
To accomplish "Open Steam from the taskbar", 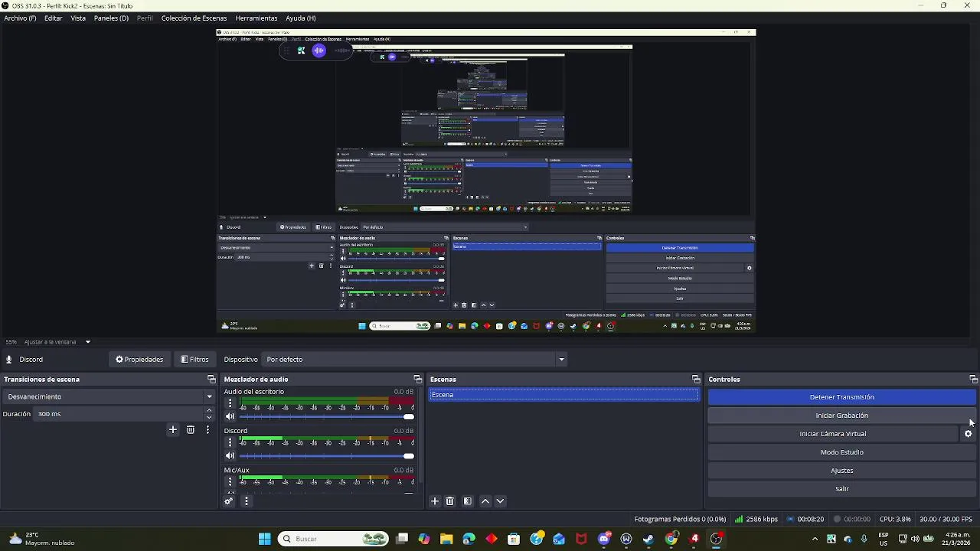I will 648,539.
